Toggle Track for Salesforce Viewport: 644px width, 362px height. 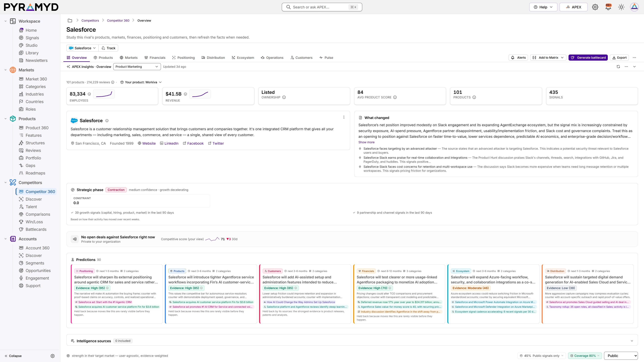click(x=109, y=48)
